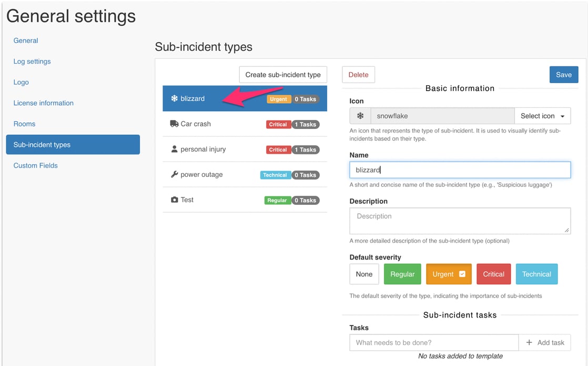The image size is (588, 366).
Task: Click the camera icon next to Test
Action: point(175,200)
